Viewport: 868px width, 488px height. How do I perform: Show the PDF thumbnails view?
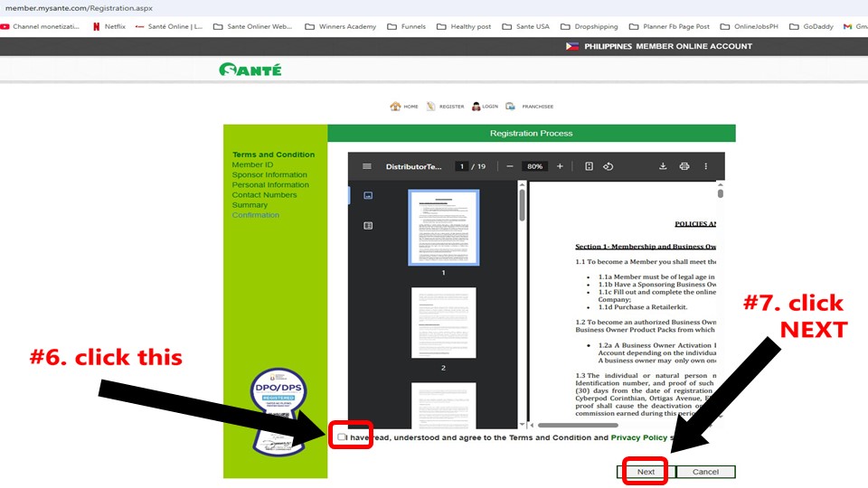tap(368, 195)
